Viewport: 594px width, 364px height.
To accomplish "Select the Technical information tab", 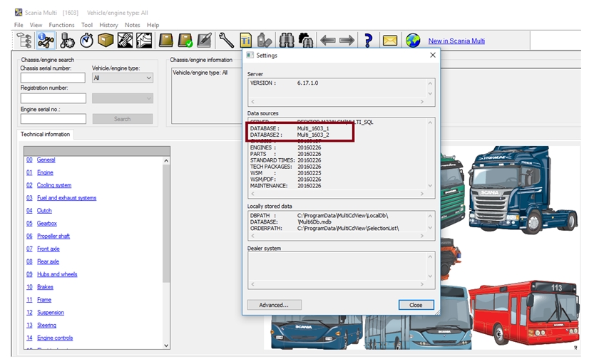I will tap(45, 135).
